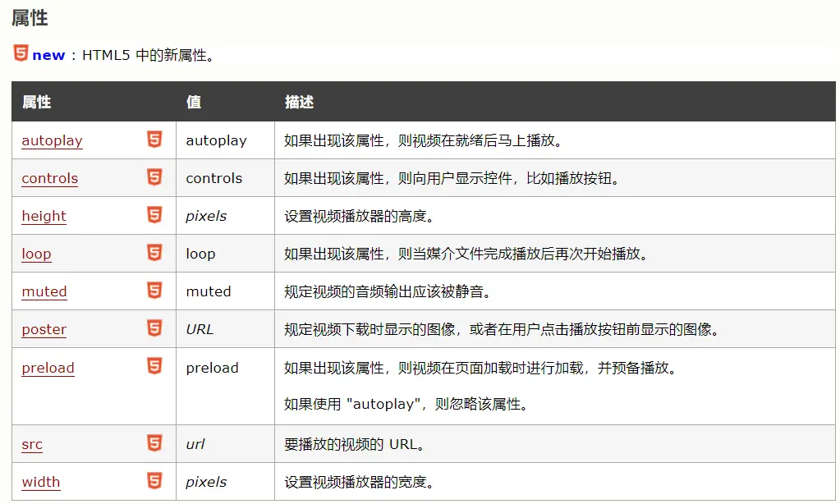Image resolution: width=840 pixels, height=504 pixels.
Task: Click the HTML5 icon beside 'new' legend
Action: 21,53
